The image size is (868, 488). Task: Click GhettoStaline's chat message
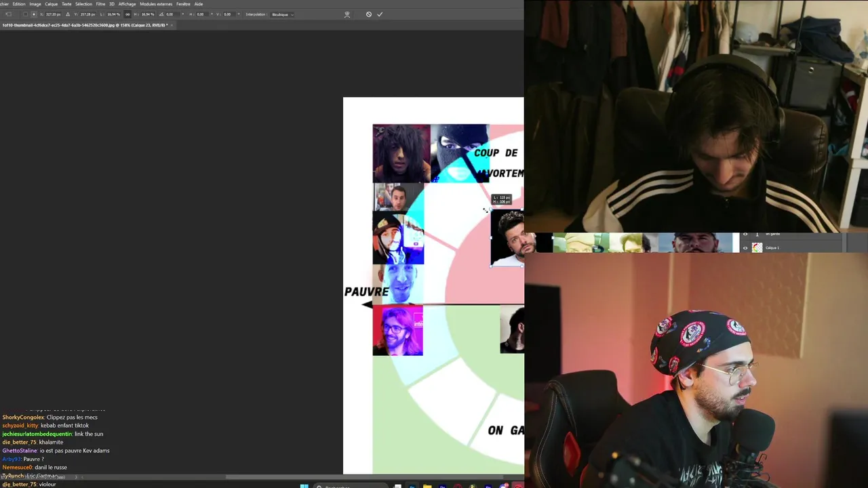56,451
